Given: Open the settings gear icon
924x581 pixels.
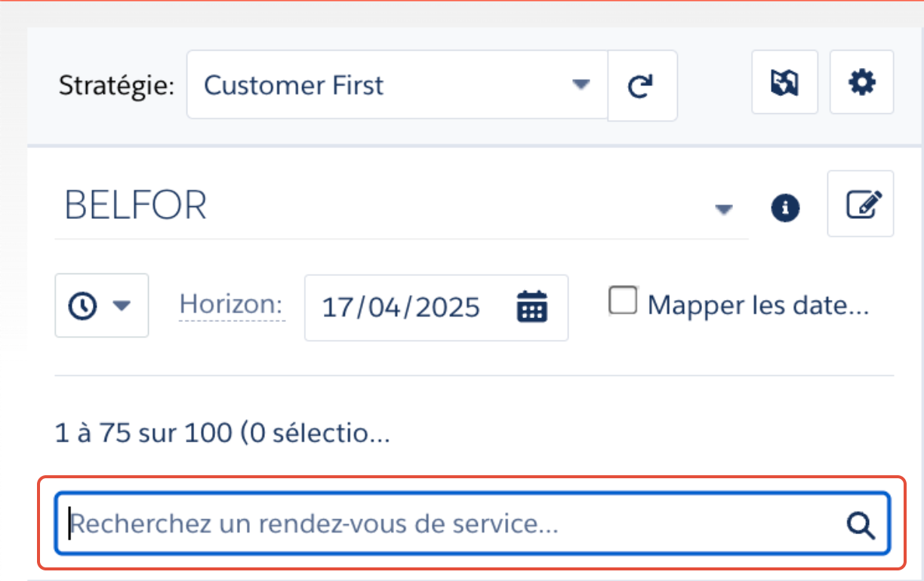Looking at the screenshot, I should point(861,82).
